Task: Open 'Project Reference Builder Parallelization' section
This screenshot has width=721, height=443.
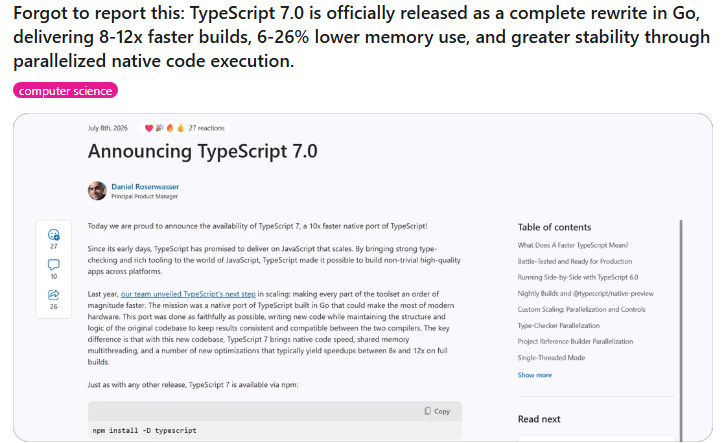Action: pyautogui.click(x=575, y=341)
